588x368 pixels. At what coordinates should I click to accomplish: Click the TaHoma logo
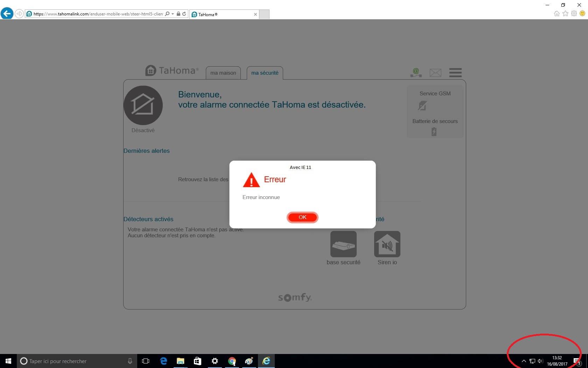(172, 70)
